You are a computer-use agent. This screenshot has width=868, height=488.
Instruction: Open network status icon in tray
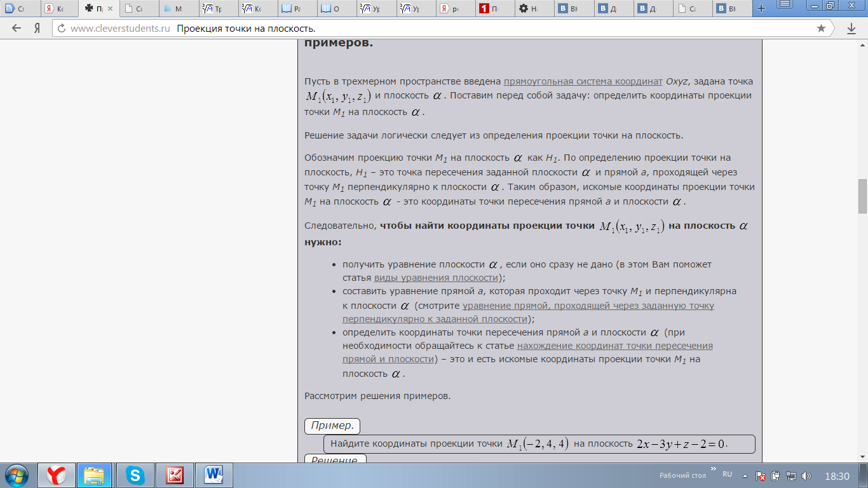[791, 476]
